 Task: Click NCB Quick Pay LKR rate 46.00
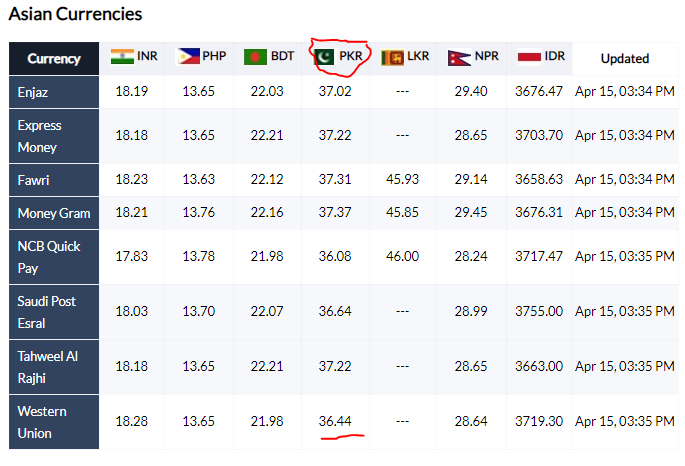click(x=402, y=256)
